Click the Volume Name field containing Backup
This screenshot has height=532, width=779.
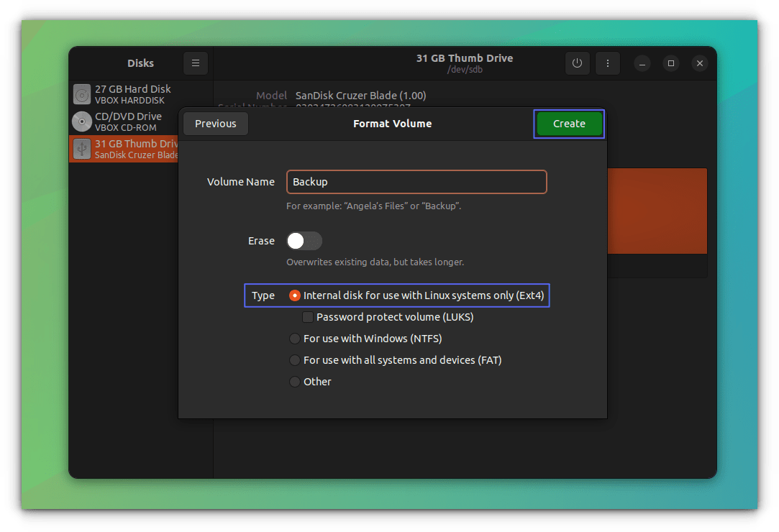(416, 182)
